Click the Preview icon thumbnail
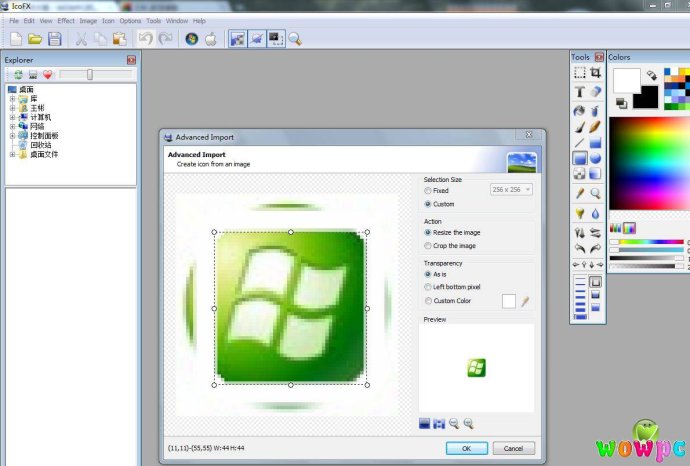 [476, 368]
